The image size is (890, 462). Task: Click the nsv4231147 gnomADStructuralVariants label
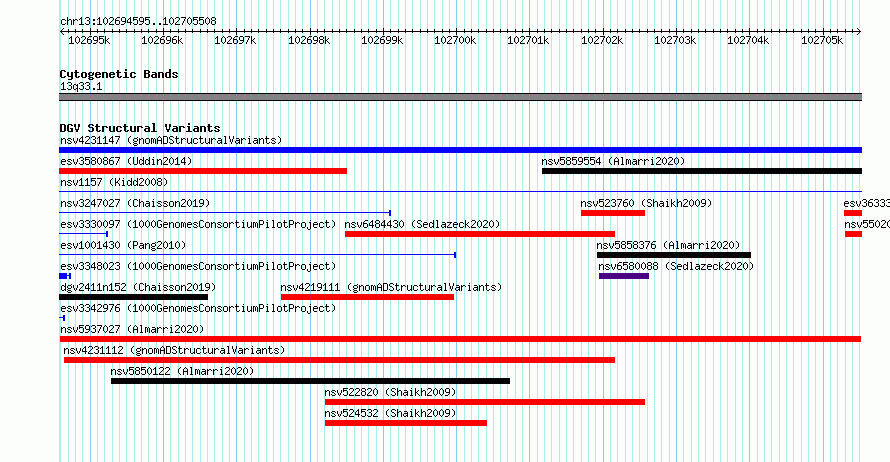click(x=171, y=140)
